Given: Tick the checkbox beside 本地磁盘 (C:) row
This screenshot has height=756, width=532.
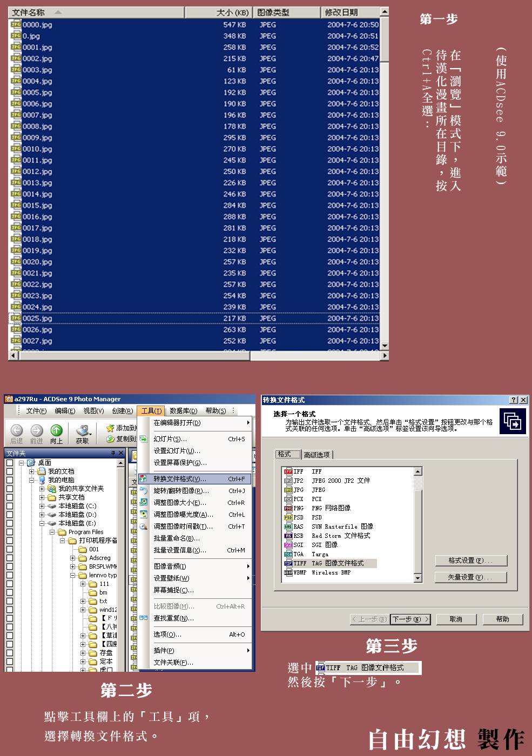Looking at the screenshot, I should tap(10, 506).
